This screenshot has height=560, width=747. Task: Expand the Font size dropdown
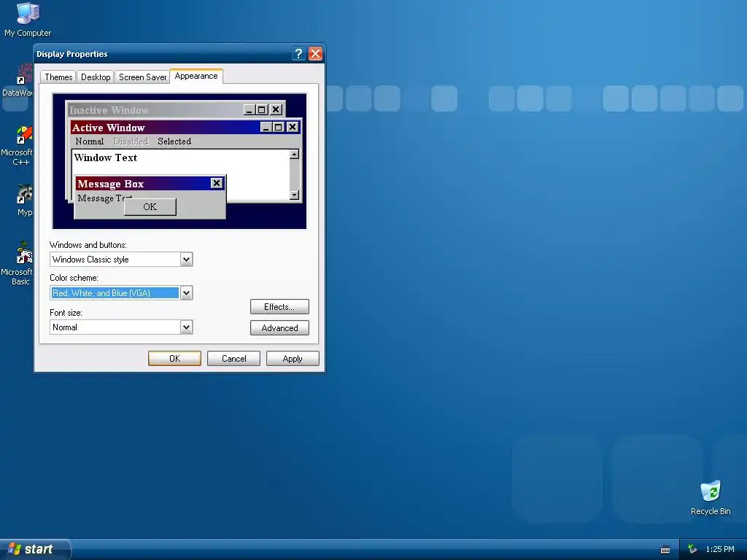coord(186,327)
